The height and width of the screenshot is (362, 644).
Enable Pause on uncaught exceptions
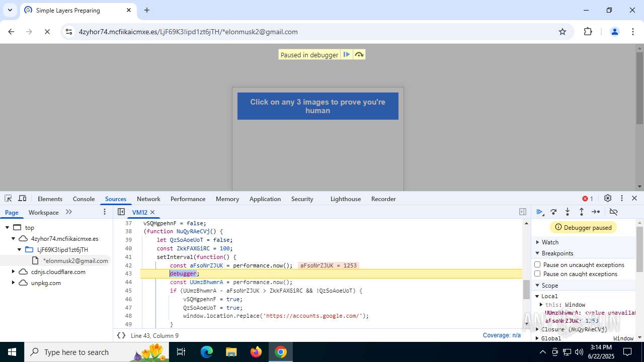click(537, 264)
